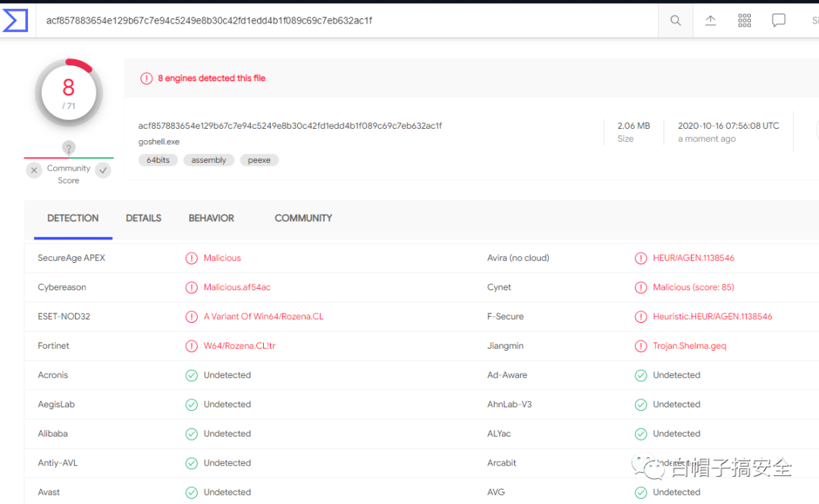819x504 pixels.
Task: Click the Alibaba undetected check icon
Action: click(x=192, y=434)
